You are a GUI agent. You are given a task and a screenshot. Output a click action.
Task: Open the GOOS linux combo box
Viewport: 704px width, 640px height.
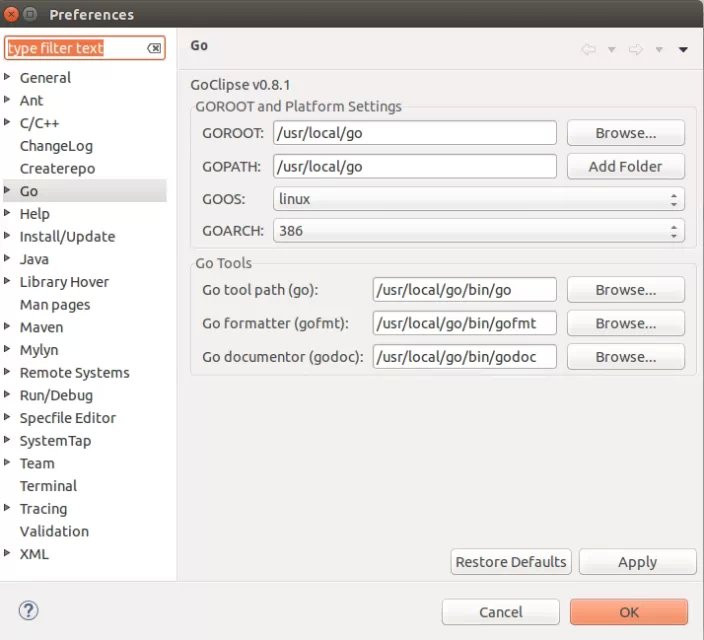[479, 199]
